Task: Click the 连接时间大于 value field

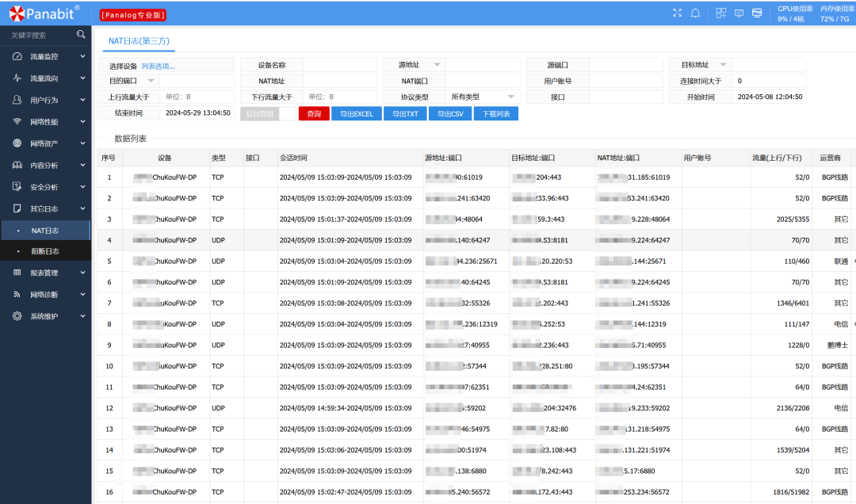Action: 769,81
